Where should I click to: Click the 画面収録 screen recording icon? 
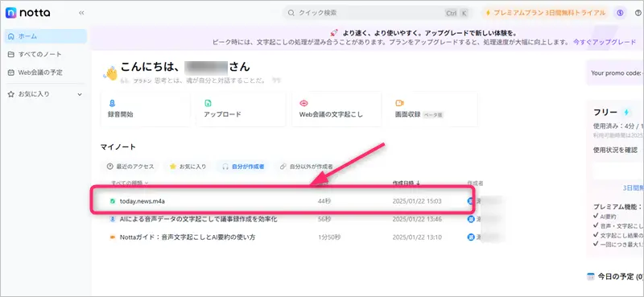click(399, 103)
